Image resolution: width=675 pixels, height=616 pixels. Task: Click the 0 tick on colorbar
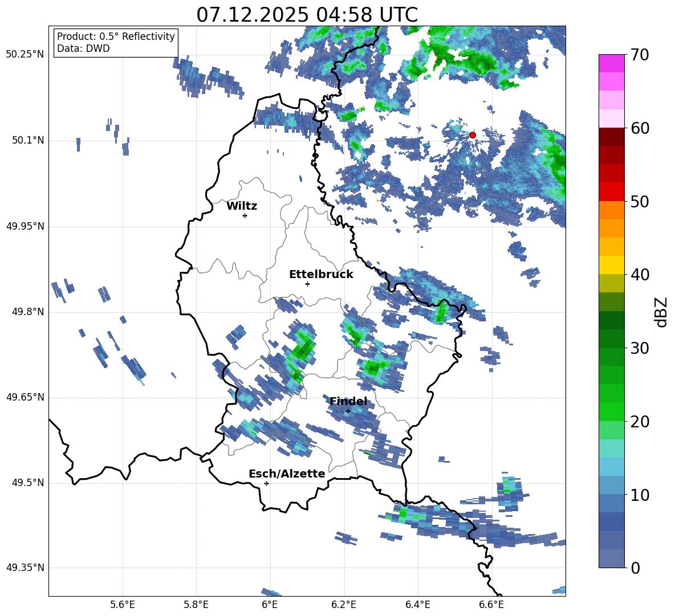click(x=635, y=568)
